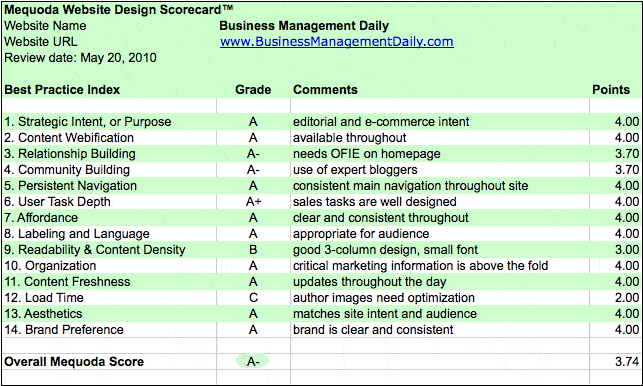Select the Load Time grade C cell

[253, 298]
